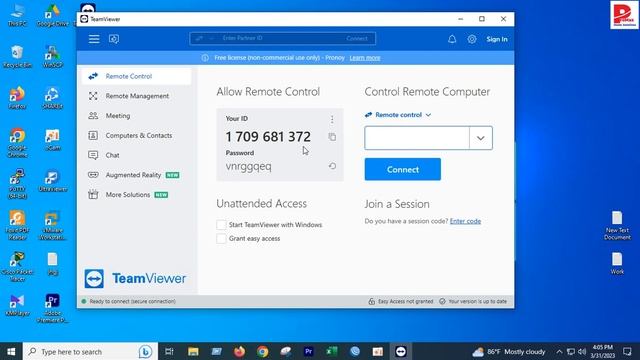Open the TeamViewer hamburger menu
Viewport: 640px width, 360px height.
94,39
